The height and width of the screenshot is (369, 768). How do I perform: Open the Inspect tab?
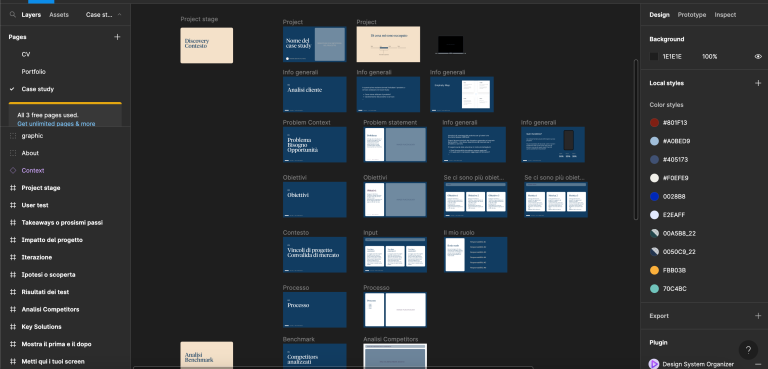coord(725,15)
